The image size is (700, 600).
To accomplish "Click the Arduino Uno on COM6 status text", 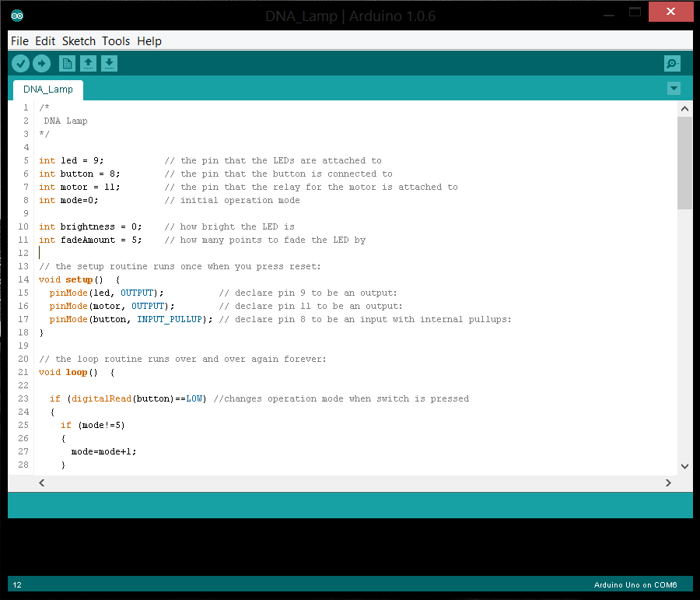I will pyautogui.click(x=638, y=584).
